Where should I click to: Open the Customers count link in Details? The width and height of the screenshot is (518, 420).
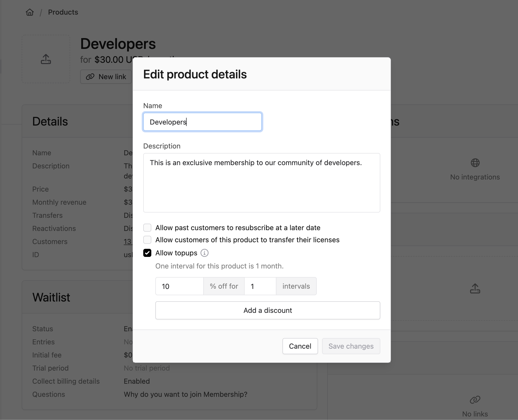(128, 242)
